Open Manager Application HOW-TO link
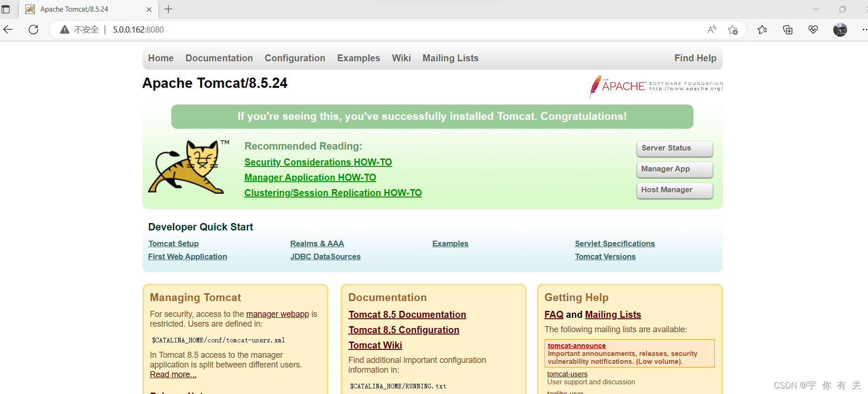868x394 pixels. pyautogui.click(x=310, y=177)
